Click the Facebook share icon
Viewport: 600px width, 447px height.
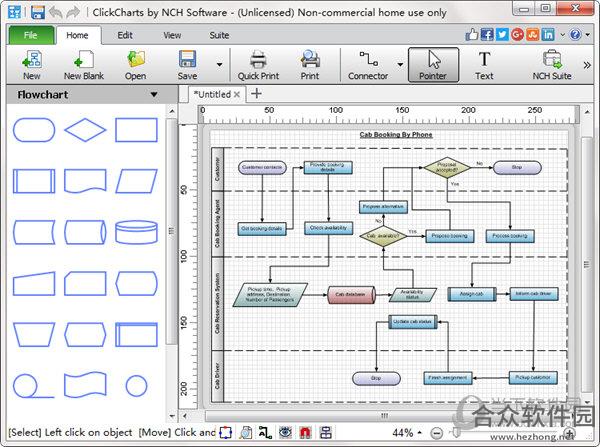(487, 34)
